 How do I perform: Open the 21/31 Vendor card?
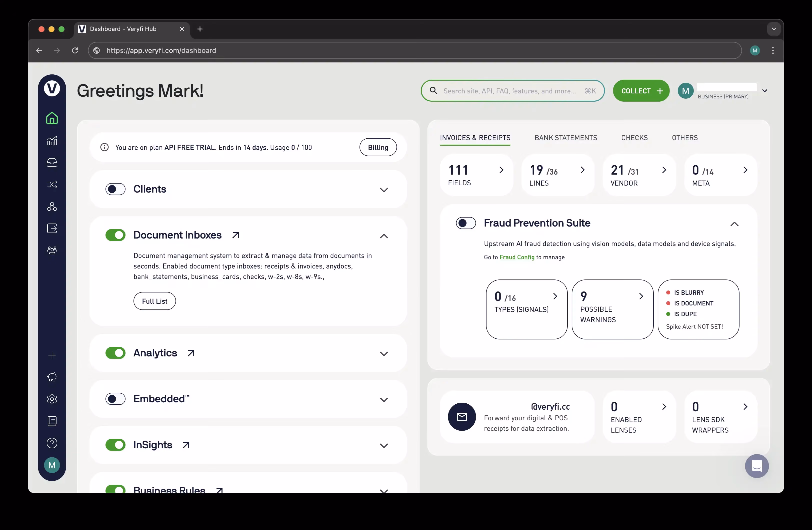(x=639, y=175)
